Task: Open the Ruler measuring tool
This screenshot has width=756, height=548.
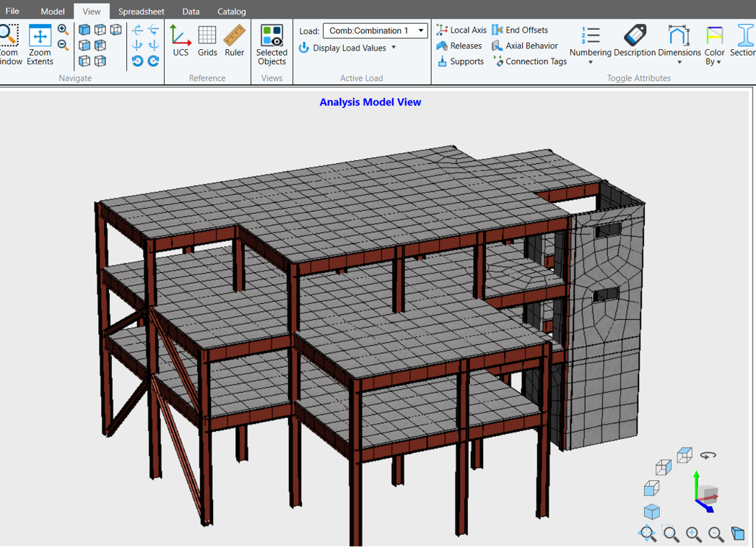Action: [234, 41]
